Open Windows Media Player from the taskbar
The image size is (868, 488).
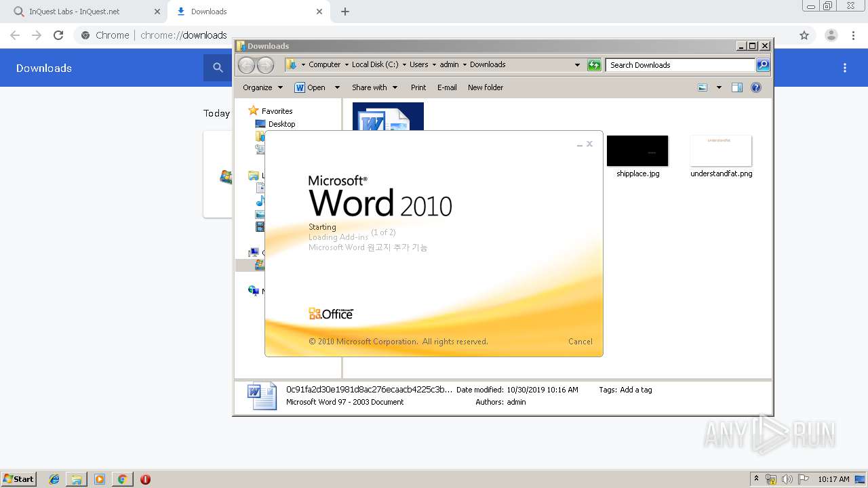[100, 479]
